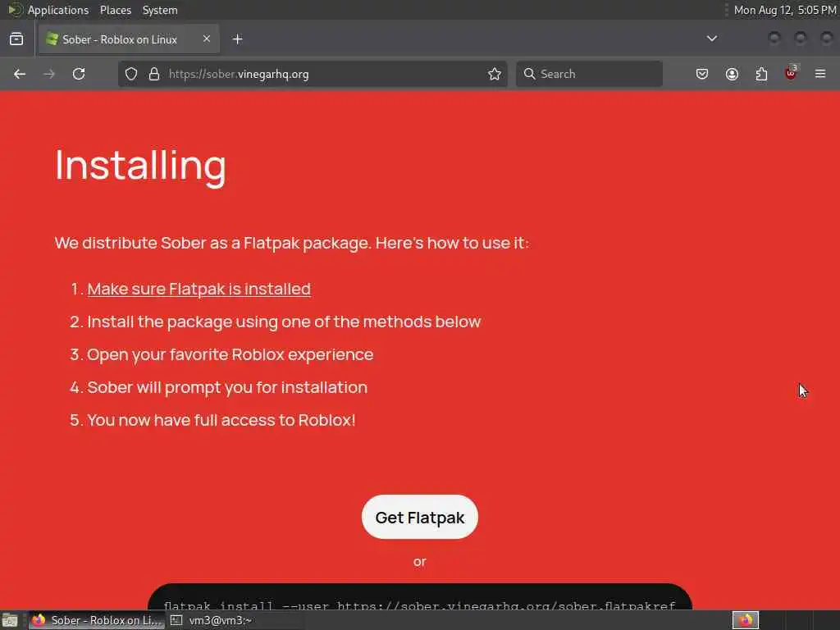Open the Firefox account icon
The image size is (840, 630).
click(x=732, y=74)
